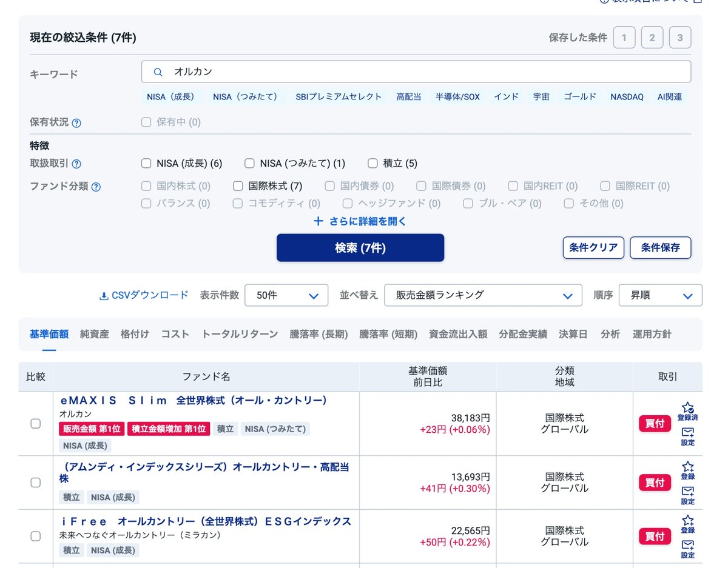The image size is (728, 568).
Task: Click the CSVダウンロード download icon
Action: (104, 296)
